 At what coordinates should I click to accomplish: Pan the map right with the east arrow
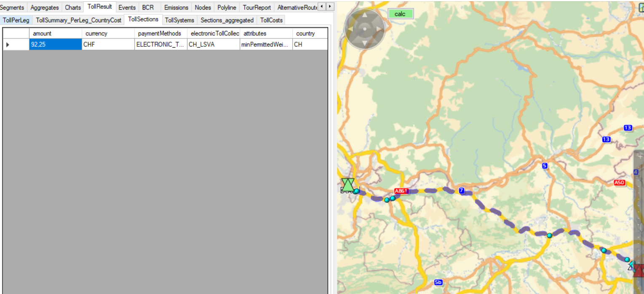coord(379,29)
